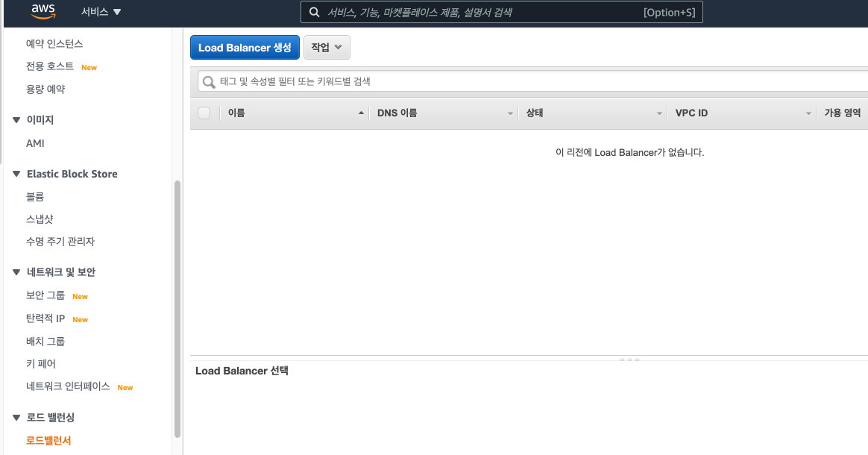Open 탄력적 IP in the sidebar
The width and height of the screenshot is (868, 455).
[45, 318]
